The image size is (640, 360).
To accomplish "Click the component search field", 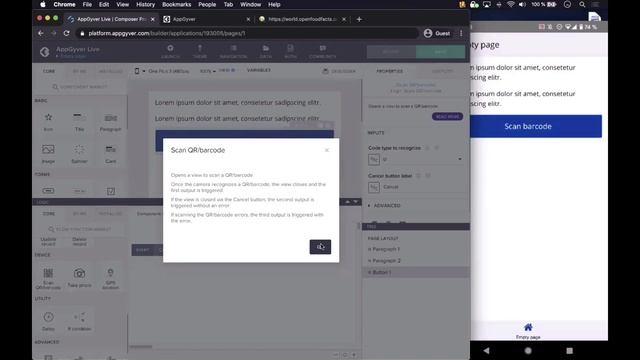I will pyautogui.click(x=81, y=87).
